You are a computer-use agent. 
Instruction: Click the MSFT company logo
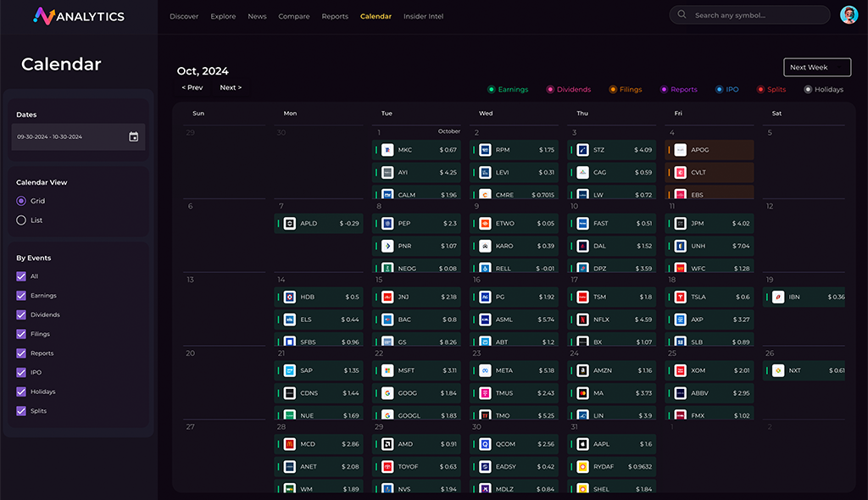click(387, 370)
